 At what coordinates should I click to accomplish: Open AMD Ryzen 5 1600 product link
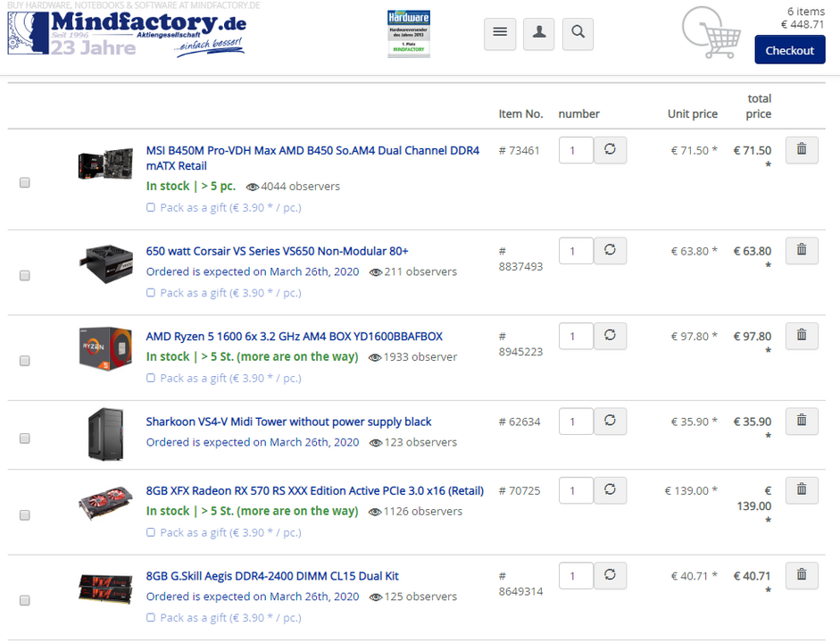tap(294, 337)
